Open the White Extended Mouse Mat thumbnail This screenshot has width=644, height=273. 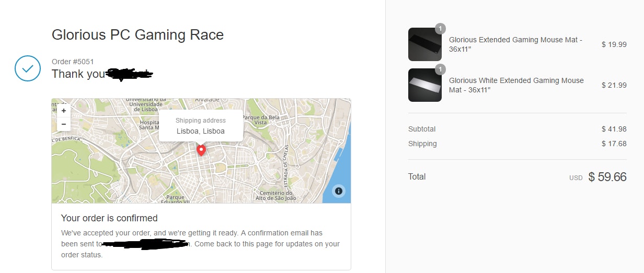coord(424,85)
